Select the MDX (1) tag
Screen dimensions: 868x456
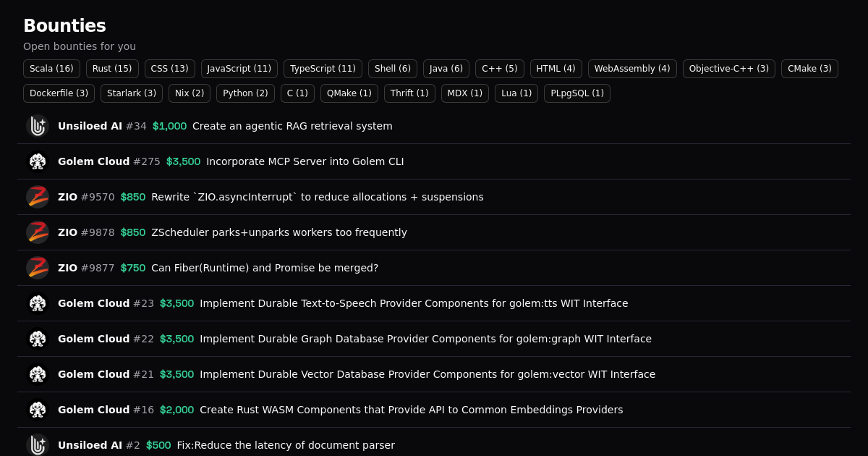[465, 93]
